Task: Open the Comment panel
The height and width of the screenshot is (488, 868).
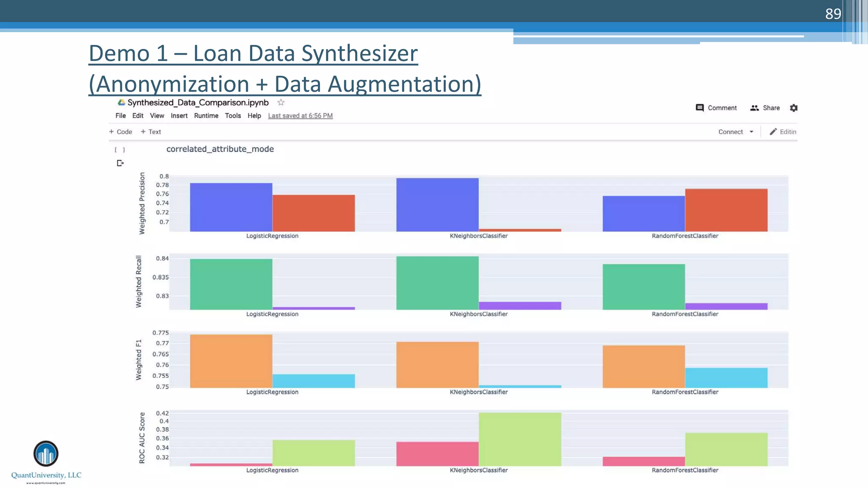Action: point(716,108)
